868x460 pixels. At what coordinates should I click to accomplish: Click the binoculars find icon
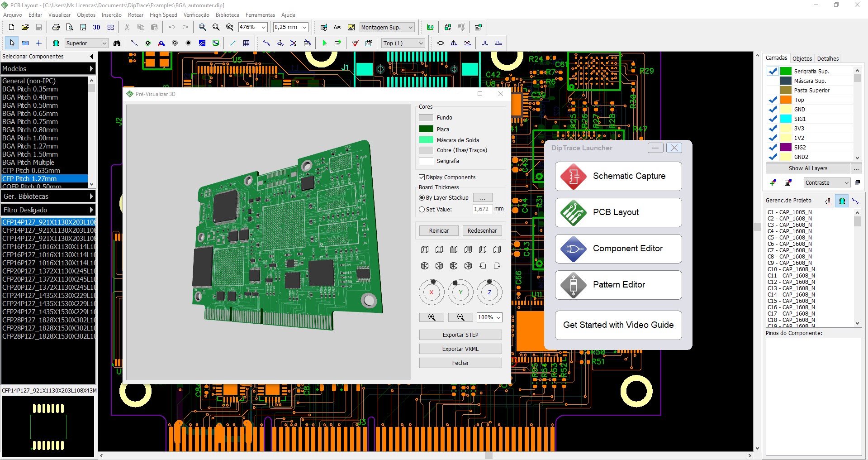tap(117, 43)
